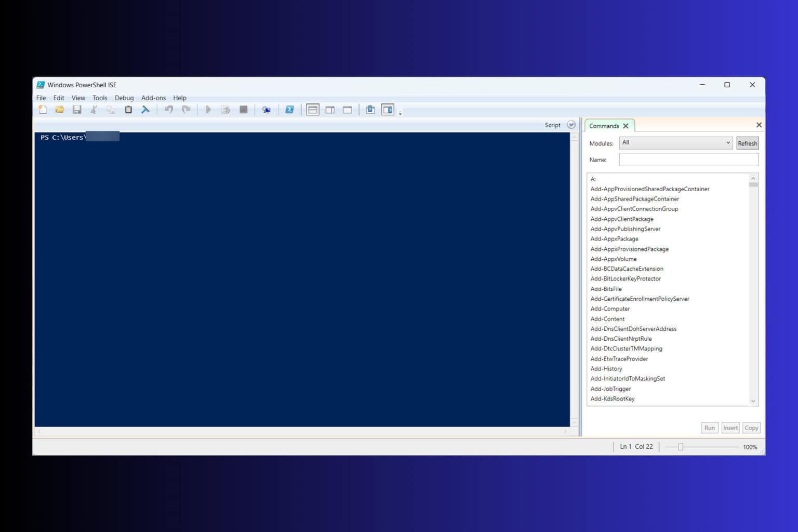Open the toolbar overflow options arrow

(x=400, y=113)
